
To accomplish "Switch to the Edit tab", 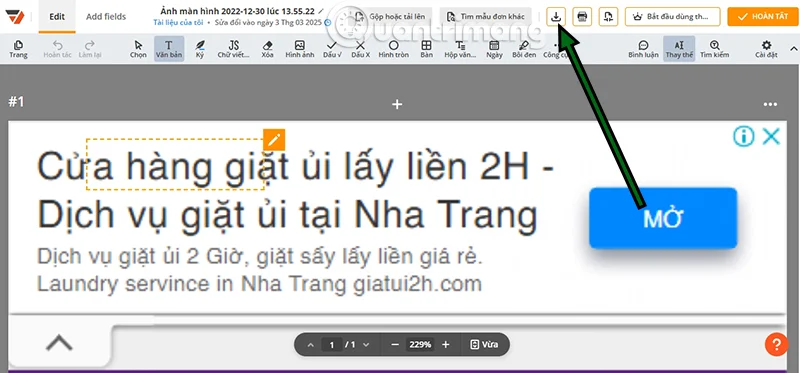I will click(57, 16).
